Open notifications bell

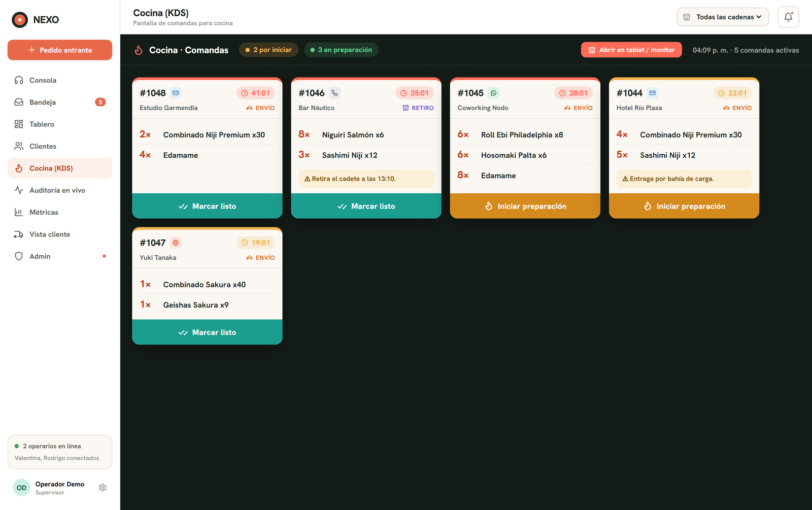click(x=788, y=17)
